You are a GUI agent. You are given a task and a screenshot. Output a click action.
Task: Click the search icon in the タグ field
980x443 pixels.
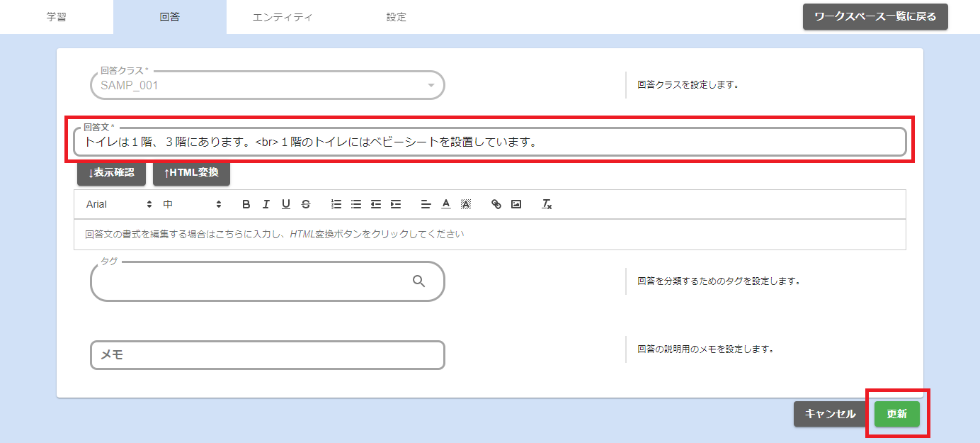click(418, 281)
